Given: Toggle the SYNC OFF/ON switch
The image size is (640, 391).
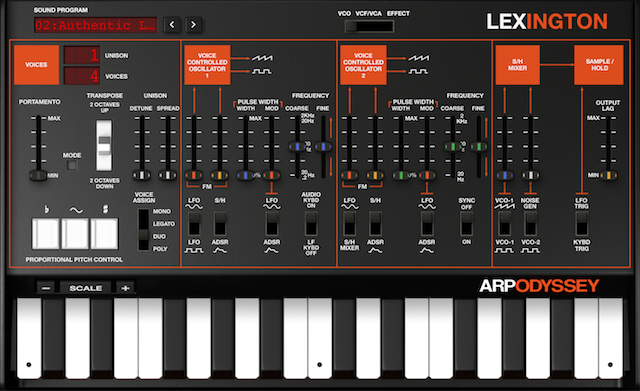Looking at the screenshot, I should (x=466, y=224).
